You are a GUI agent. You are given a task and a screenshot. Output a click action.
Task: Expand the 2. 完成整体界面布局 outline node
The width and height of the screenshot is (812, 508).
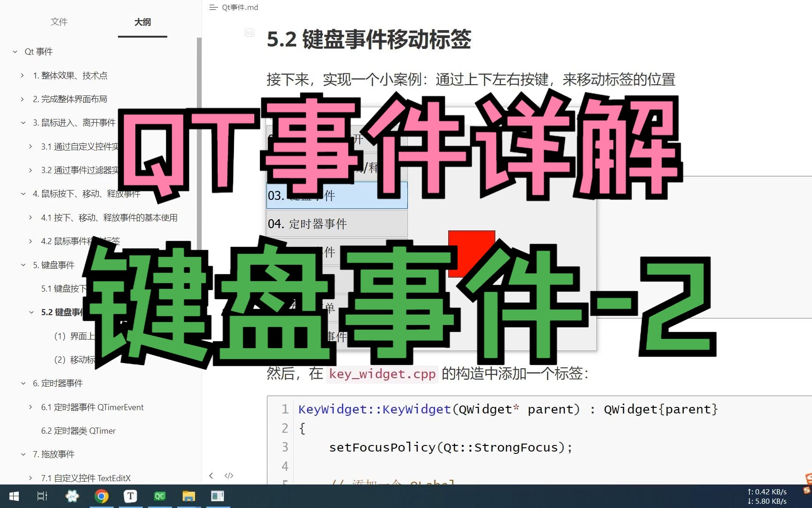23,99
